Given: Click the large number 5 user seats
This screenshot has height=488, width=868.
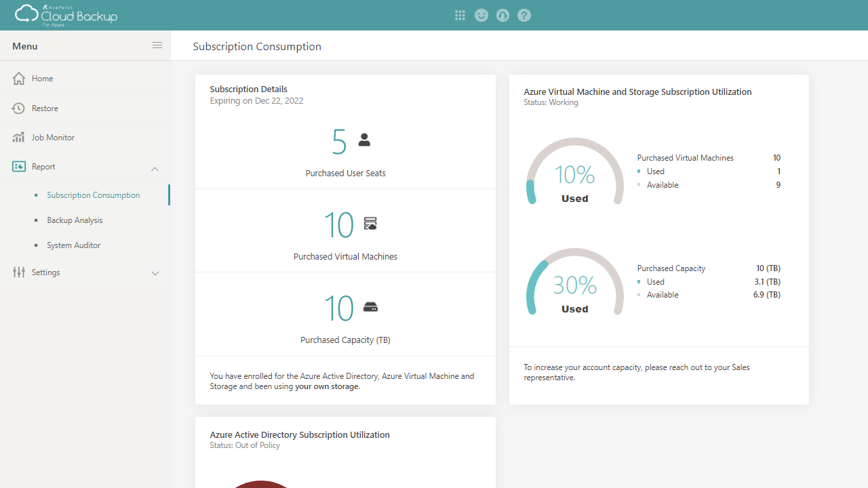Looking at the screenshot, I should [339, 142].
